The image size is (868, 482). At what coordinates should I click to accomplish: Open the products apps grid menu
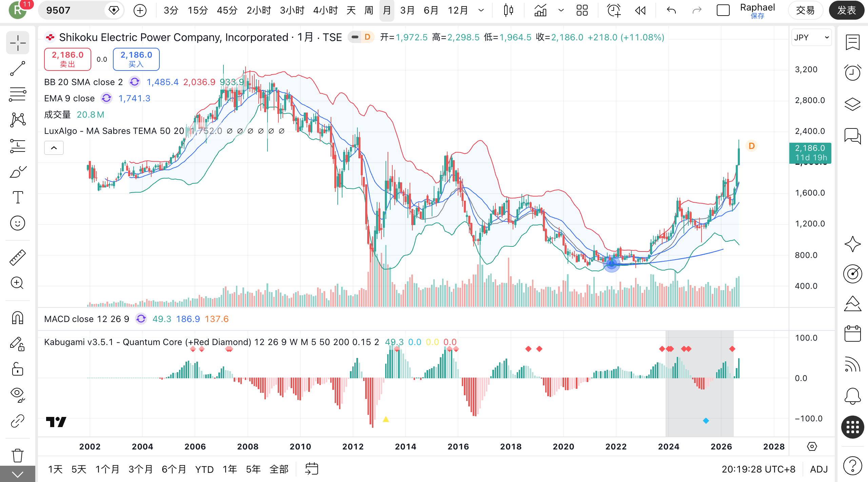[853, 427]
